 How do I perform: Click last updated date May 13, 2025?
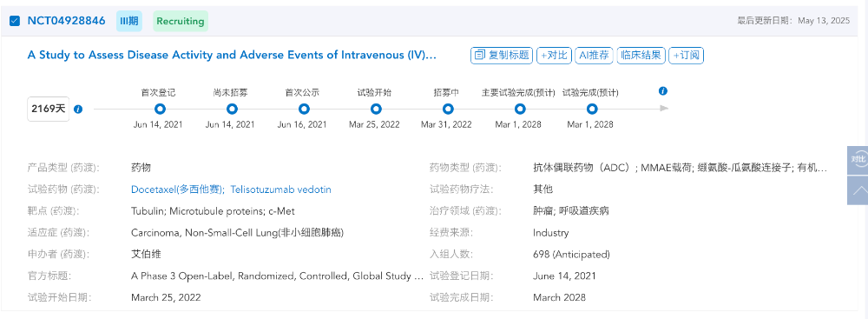(x=825, y=21)
